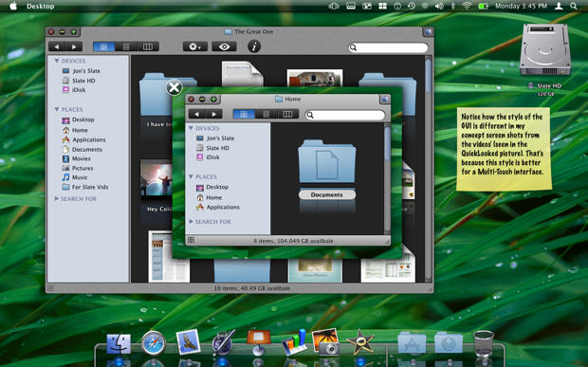This screenshot has height=367, width=588.
Task: Open Spotlight search in menu bar
Action: click(574, 6)
